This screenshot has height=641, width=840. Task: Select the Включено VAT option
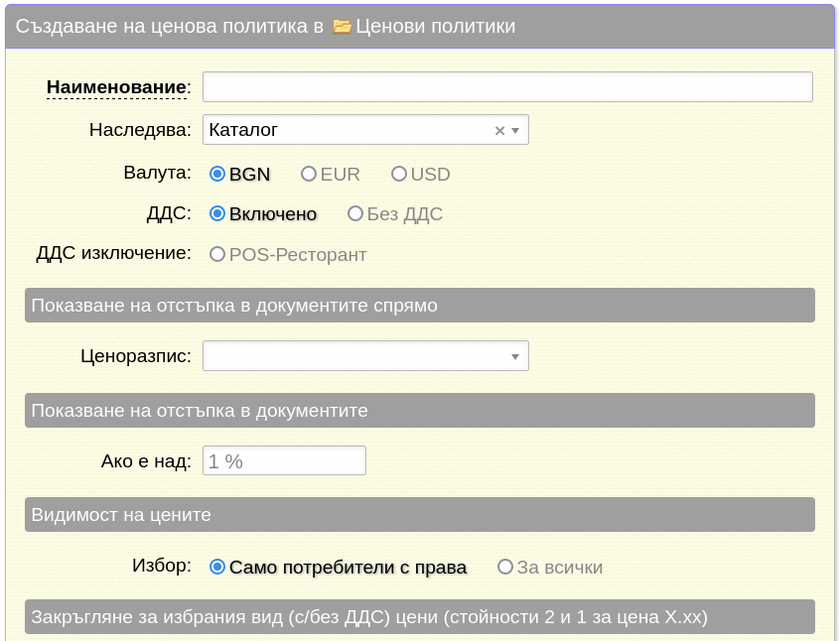coord(217,214)
